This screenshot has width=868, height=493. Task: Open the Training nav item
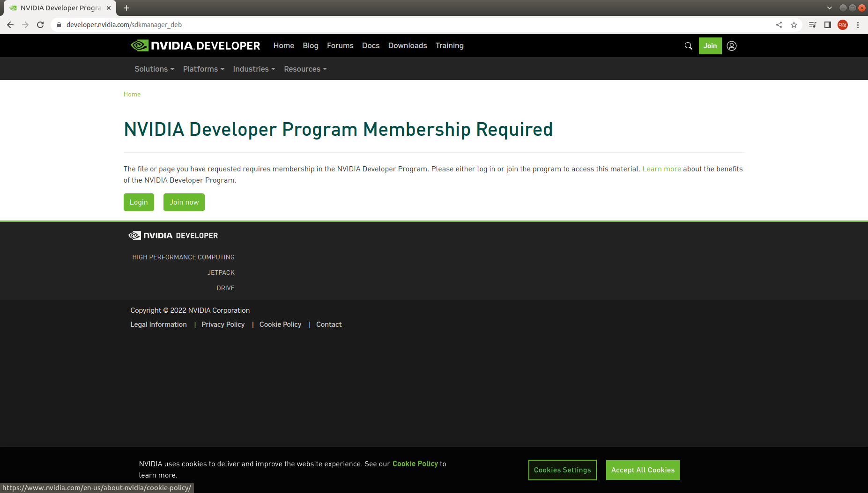(x=450, y=45)
